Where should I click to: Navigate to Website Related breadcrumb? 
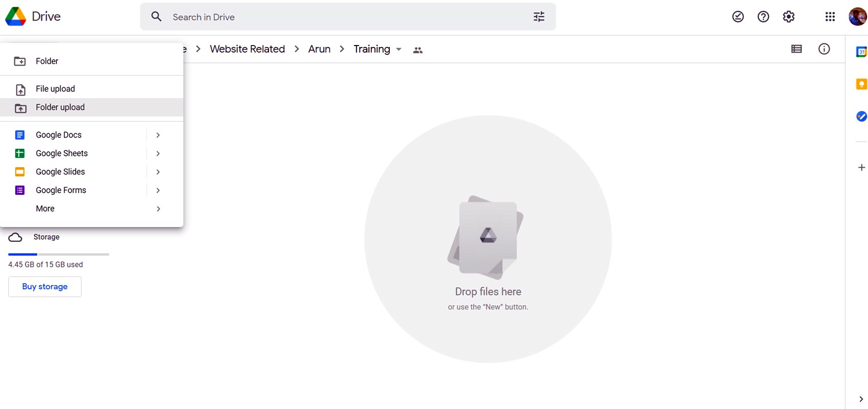(x=247, y=49)
